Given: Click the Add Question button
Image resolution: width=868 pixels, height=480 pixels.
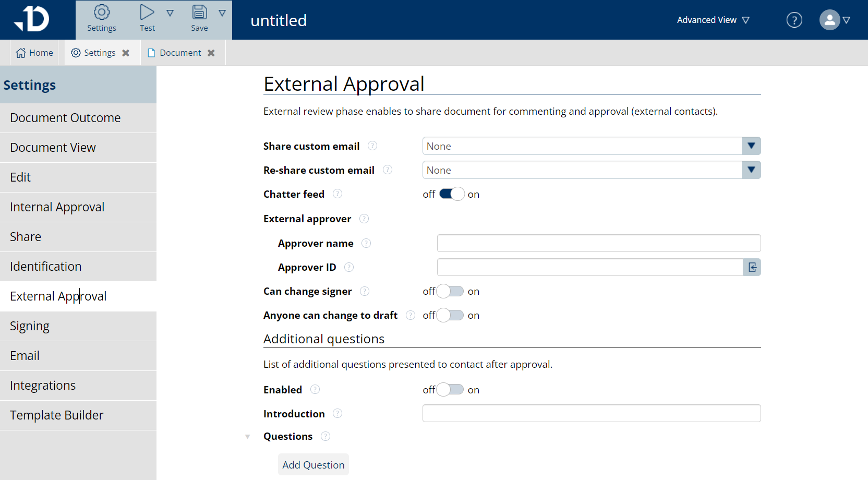Looking at the screenshot, I should 313,464.
